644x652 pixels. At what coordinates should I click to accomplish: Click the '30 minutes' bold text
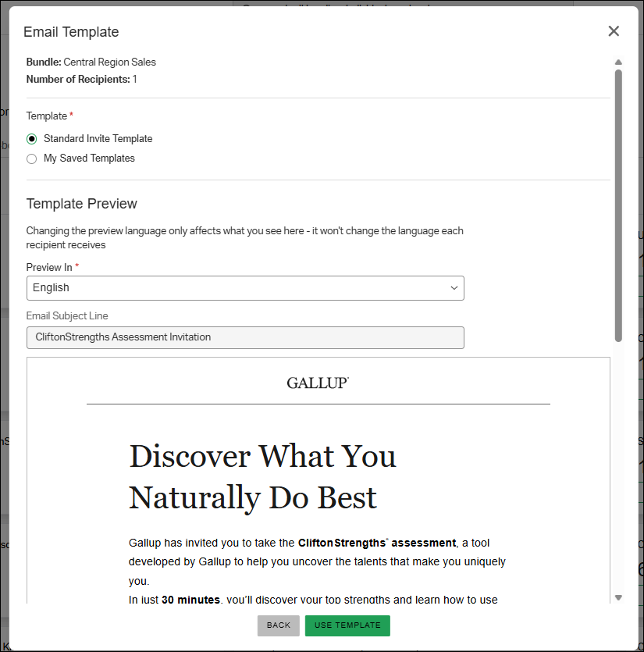[190, 599]
